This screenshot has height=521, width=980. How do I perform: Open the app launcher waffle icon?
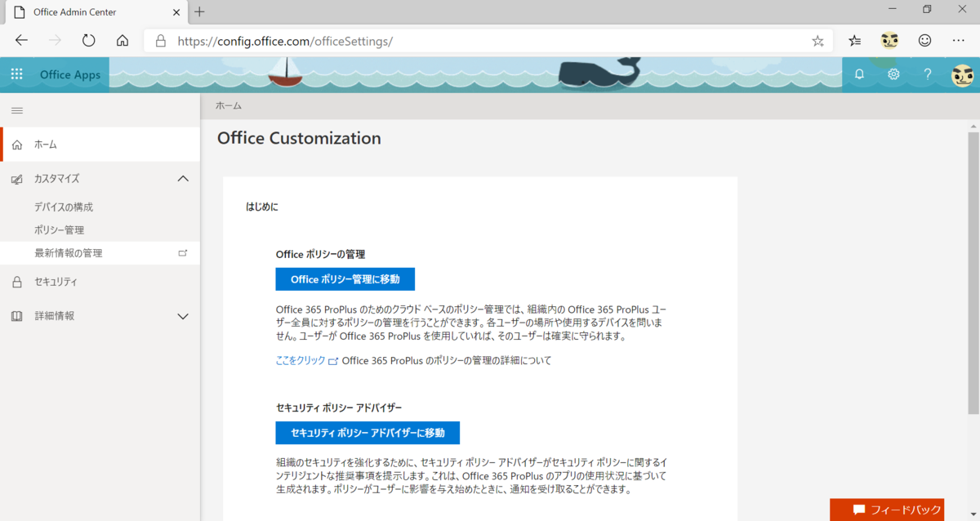(x=16, y=74)
